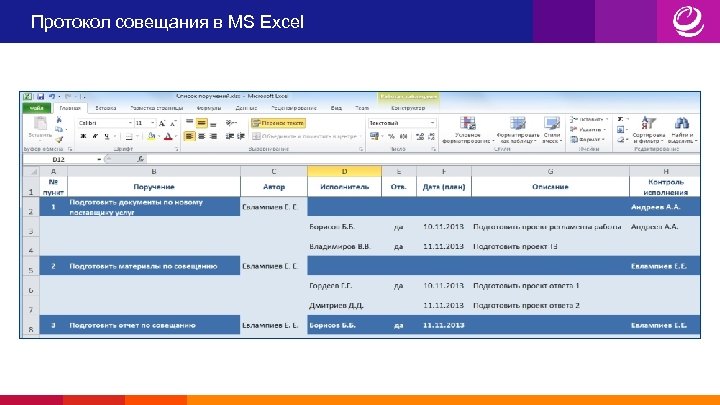This screenshot has width=720, height=405.
Task: Click the AutoSum sigma icon
Action: point(620,119)
